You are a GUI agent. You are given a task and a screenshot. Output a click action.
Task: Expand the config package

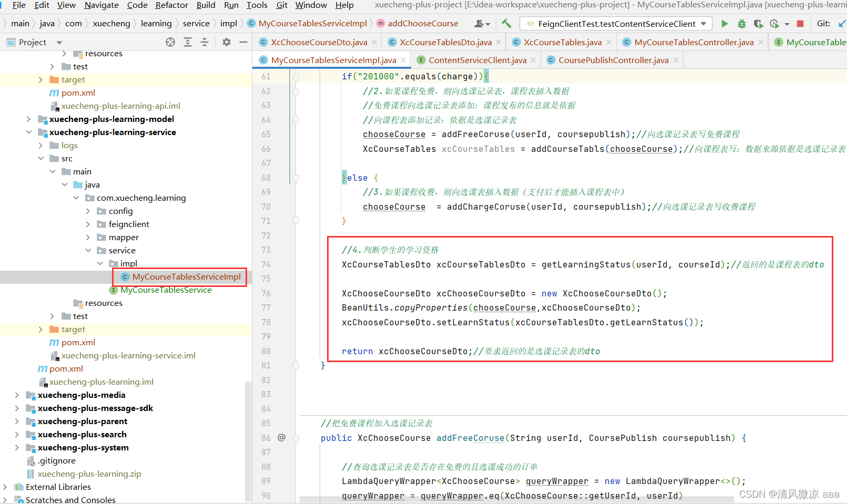click(x=88, y=211)
